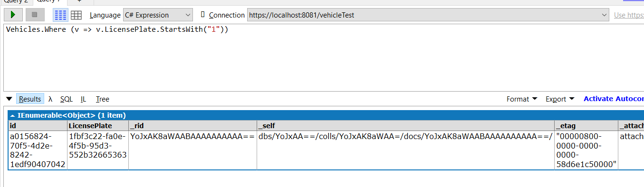Open the lambda (λ) results tab

(50, 99)
